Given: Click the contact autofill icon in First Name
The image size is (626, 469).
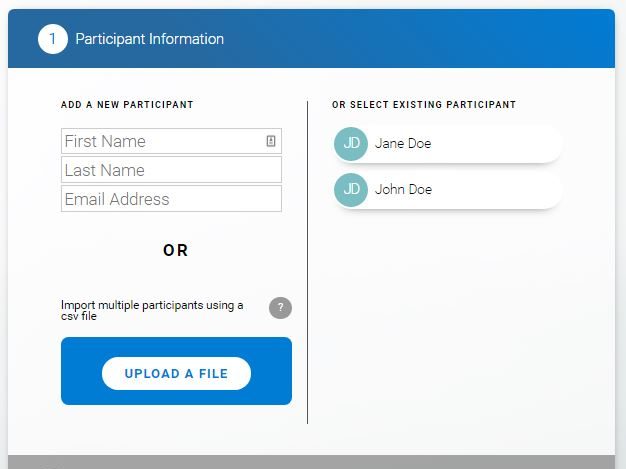Looking at the screenshot, I should click(271, 141).
